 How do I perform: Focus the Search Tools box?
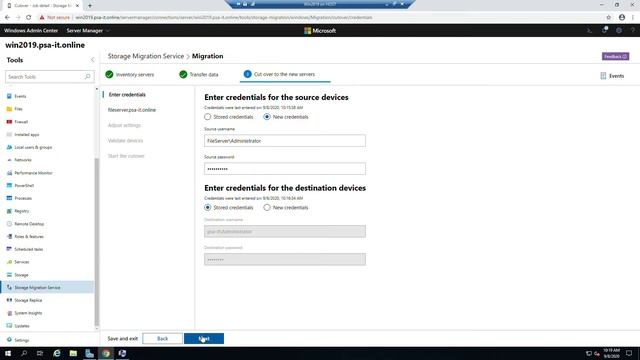[x=49, y=77]
